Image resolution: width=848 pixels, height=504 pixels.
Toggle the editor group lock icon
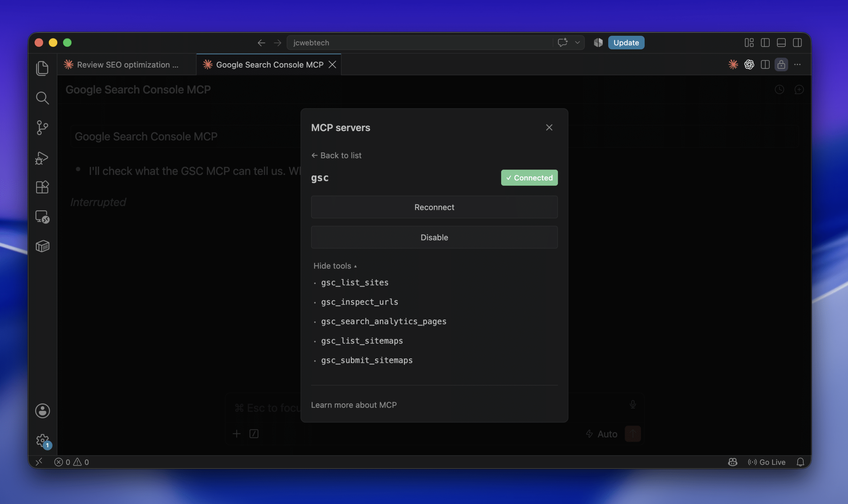[x=781, y=65]
